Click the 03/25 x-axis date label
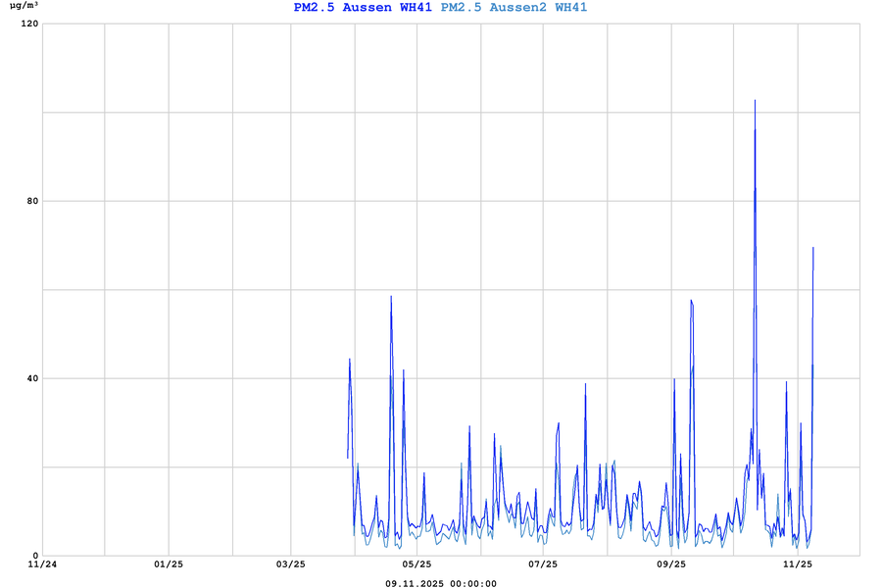882x588 pixels. coord(291,564)
